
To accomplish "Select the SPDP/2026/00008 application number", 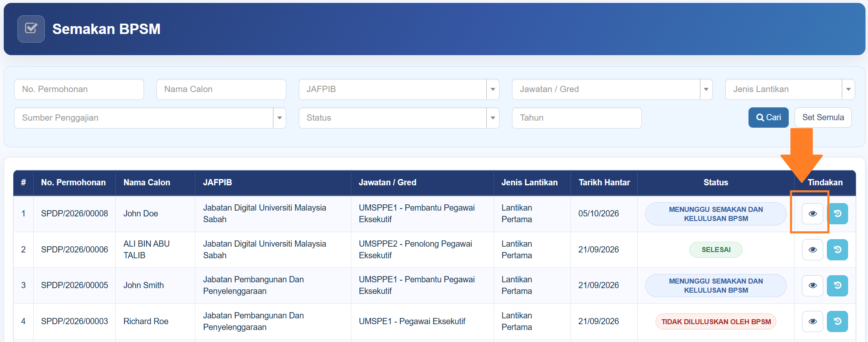I will [x=74, y=213].
